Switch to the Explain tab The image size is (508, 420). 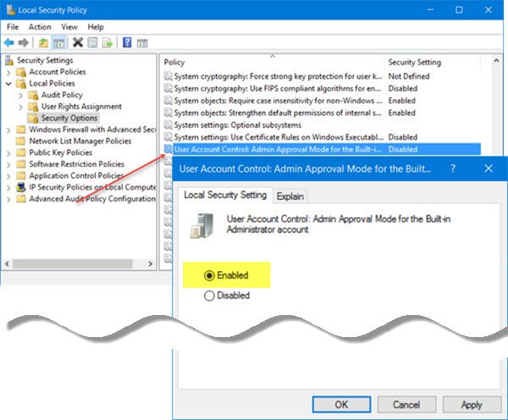[290, 196]
